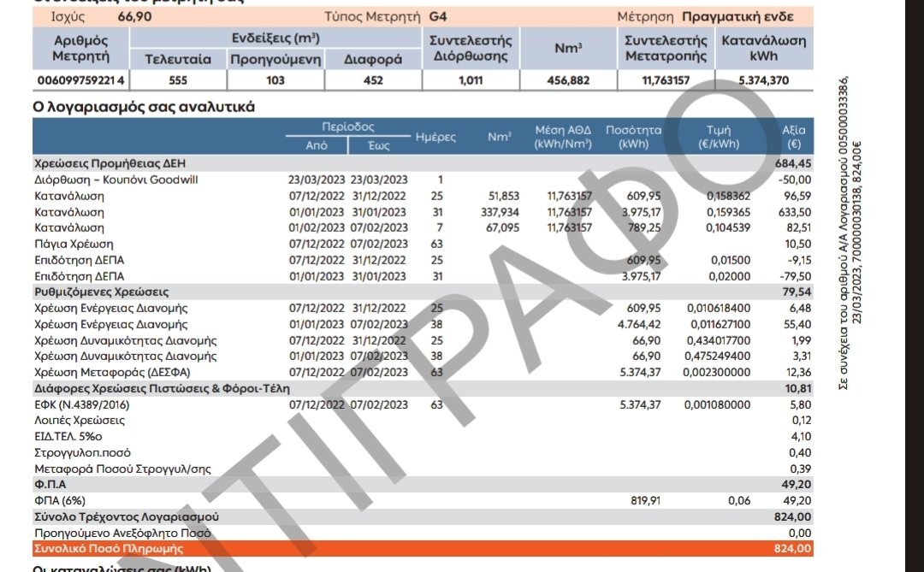Click the Διόρθωση ~ Κουπόνι Goodwill row label
Screen dimensions: 924x572
pos(116,180)
